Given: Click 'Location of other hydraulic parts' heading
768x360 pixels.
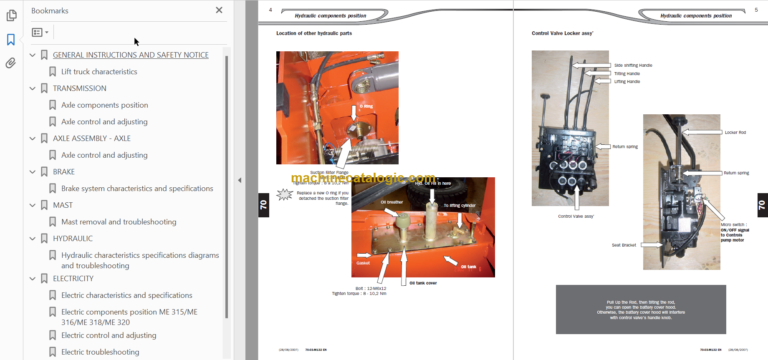Looking at the screenshot, I should [314, 33].
